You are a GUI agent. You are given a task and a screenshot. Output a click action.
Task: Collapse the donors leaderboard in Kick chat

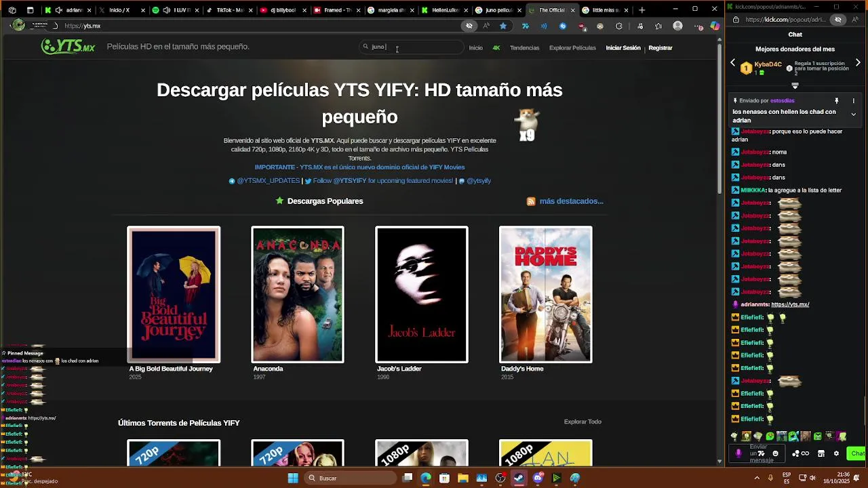tap(795, 86)
